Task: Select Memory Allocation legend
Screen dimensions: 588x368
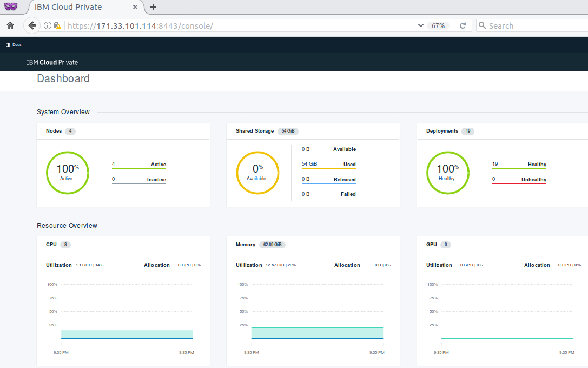Action: coord(362,265)
